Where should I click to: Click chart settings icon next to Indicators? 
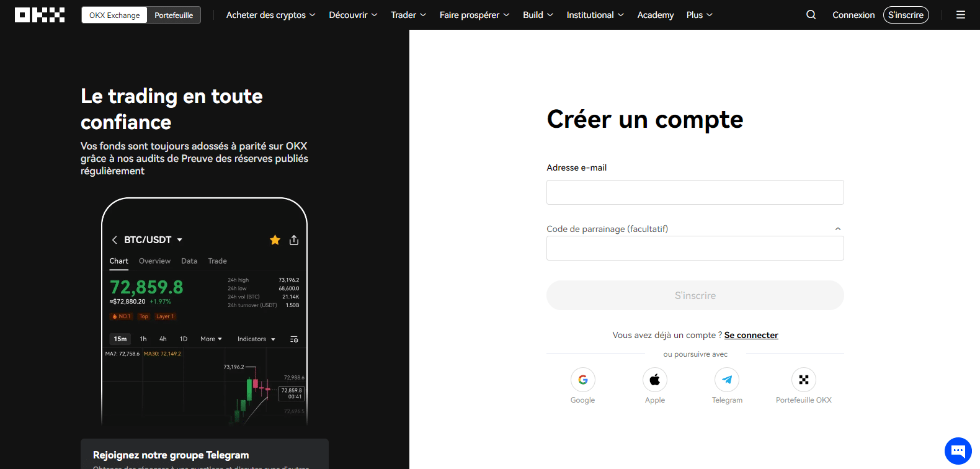(294, 339)
